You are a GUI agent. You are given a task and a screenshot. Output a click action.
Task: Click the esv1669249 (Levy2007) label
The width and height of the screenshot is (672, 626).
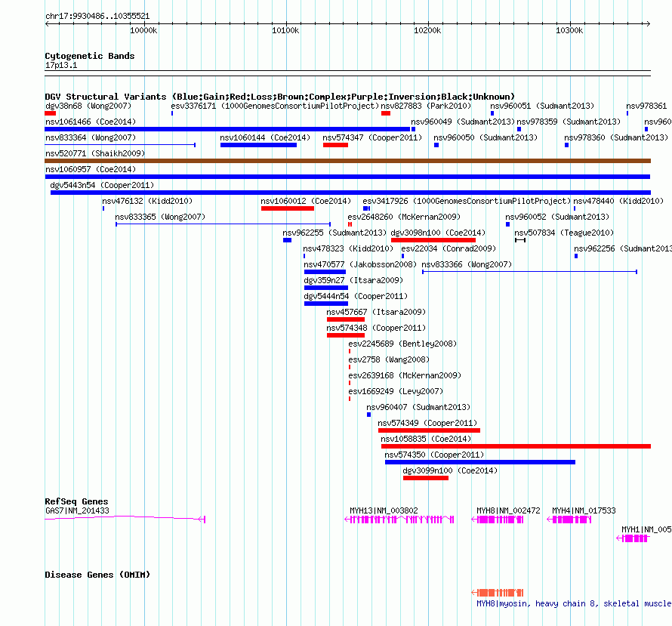pyautogui.click(x=396, y=391)
